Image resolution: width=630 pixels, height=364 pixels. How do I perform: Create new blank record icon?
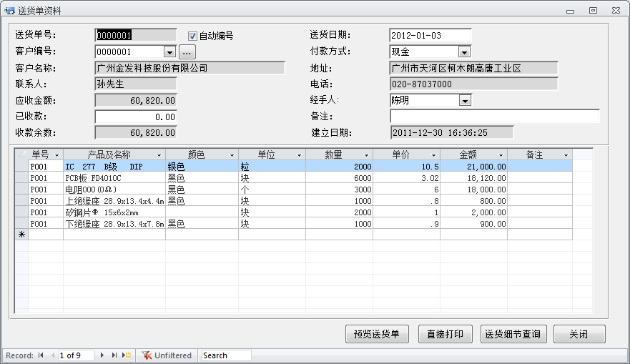(127, 355)
